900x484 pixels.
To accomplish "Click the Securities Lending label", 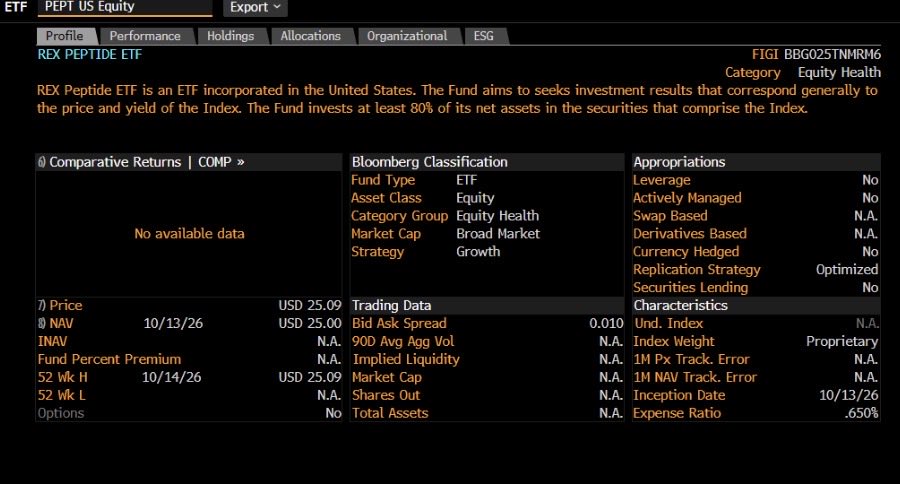I will coord(690,287).
